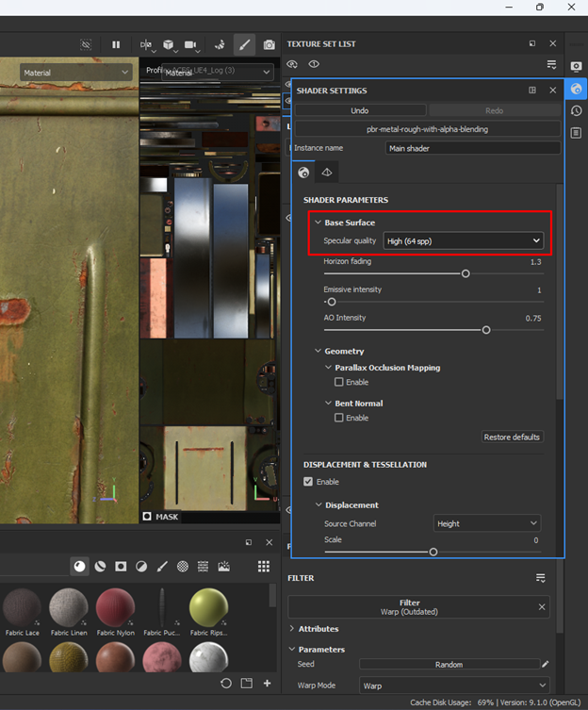Click the Restore defaults button
This screenshot has height=710, width=588.
point(513,438)
